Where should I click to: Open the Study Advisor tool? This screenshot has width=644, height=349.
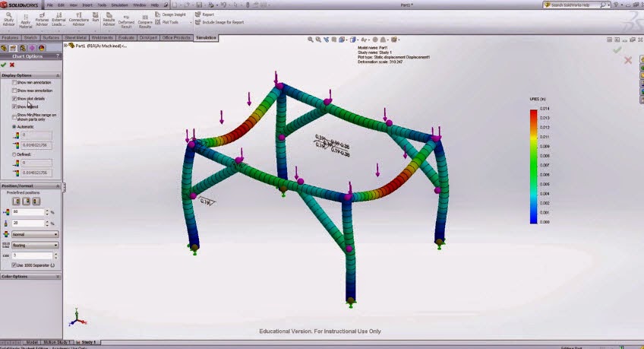8,19
